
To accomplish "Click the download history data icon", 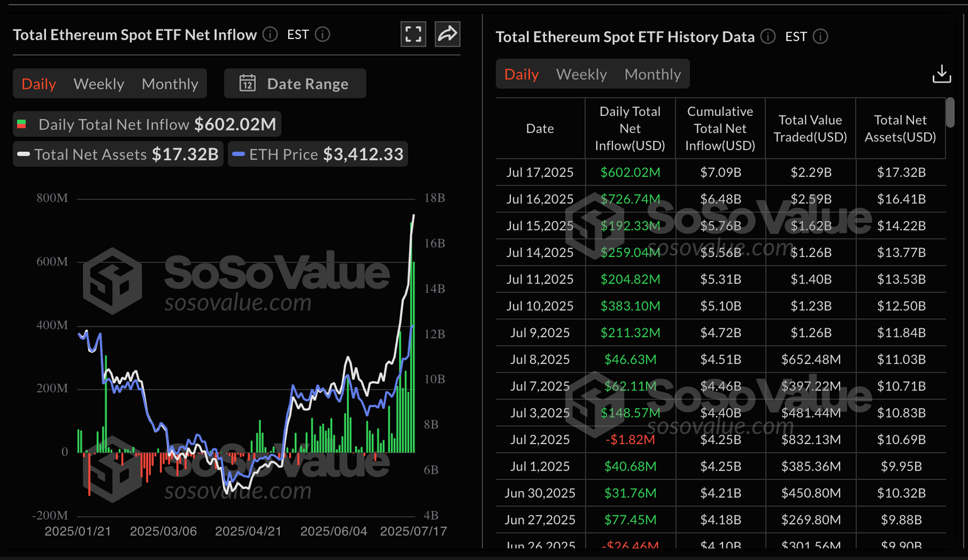I will (942, 74).
